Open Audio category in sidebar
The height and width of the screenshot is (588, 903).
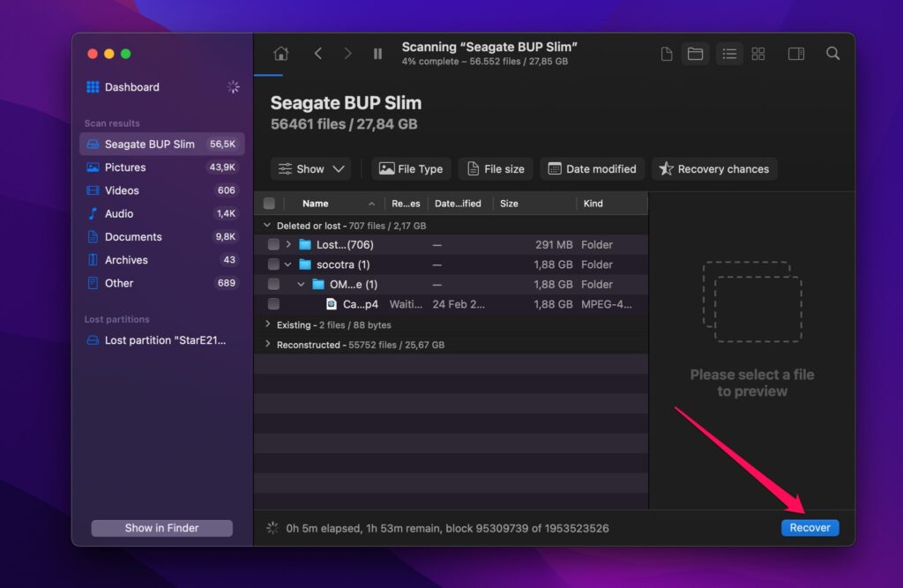(x=162, y=213)
